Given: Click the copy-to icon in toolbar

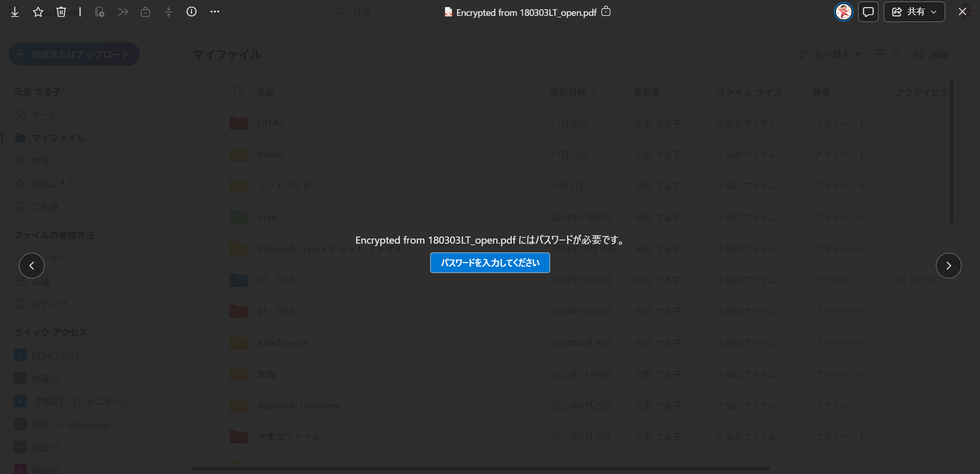Looking at the screenshot, I should (x=100, y=12).
